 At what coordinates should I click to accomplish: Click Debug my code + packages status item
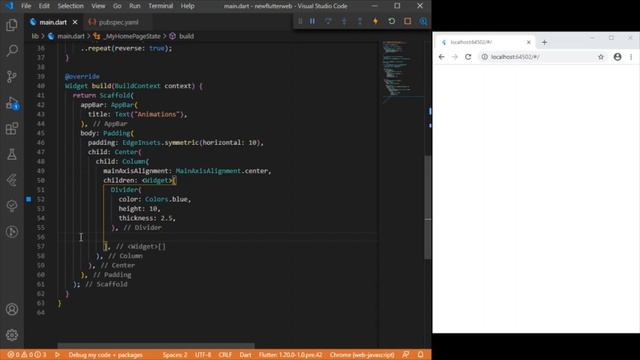click(105, 355)
